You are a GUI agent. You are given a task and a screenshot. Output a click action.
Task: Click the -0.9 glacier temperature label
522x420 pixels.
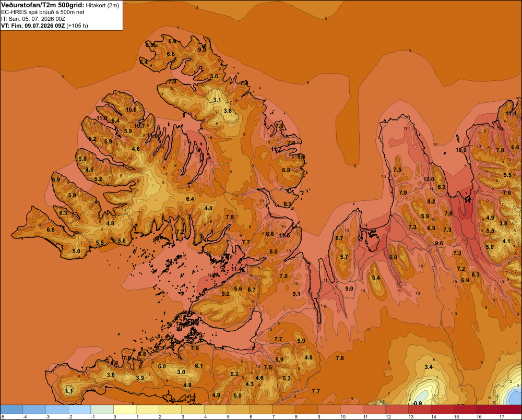(417, 403)
